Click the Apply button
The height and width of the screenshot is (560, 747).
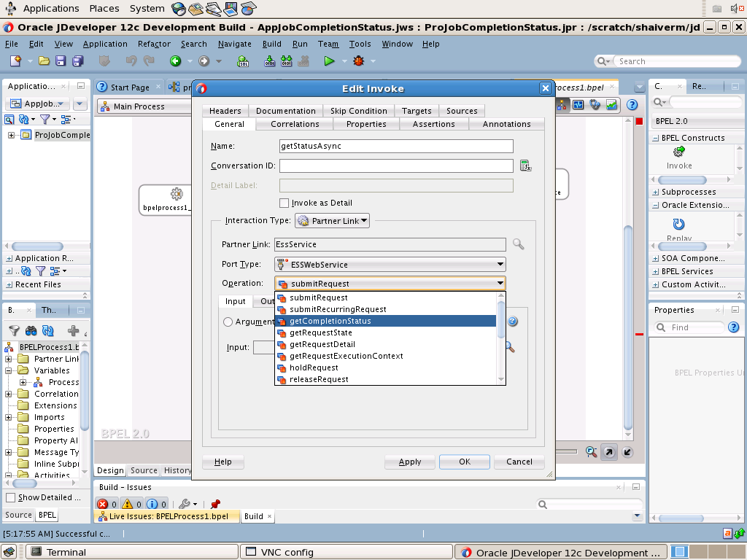click(410, 462)
